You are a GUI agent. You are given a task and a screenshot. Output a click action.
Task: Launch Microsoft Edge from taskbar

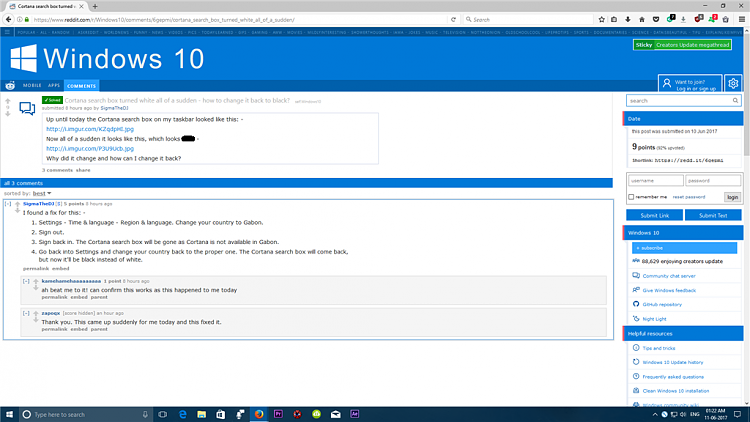tap(182, 414)
